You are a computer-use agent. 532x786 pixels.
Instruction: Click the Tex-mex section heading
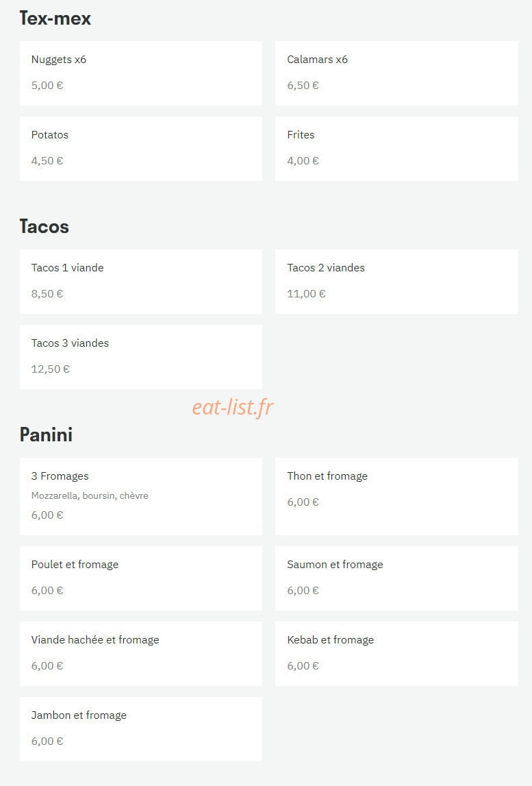coord(55,19)
